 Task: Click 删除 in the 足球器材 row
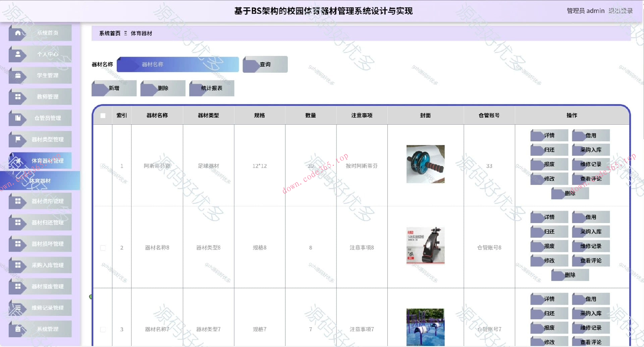click(x=570, y=193)
